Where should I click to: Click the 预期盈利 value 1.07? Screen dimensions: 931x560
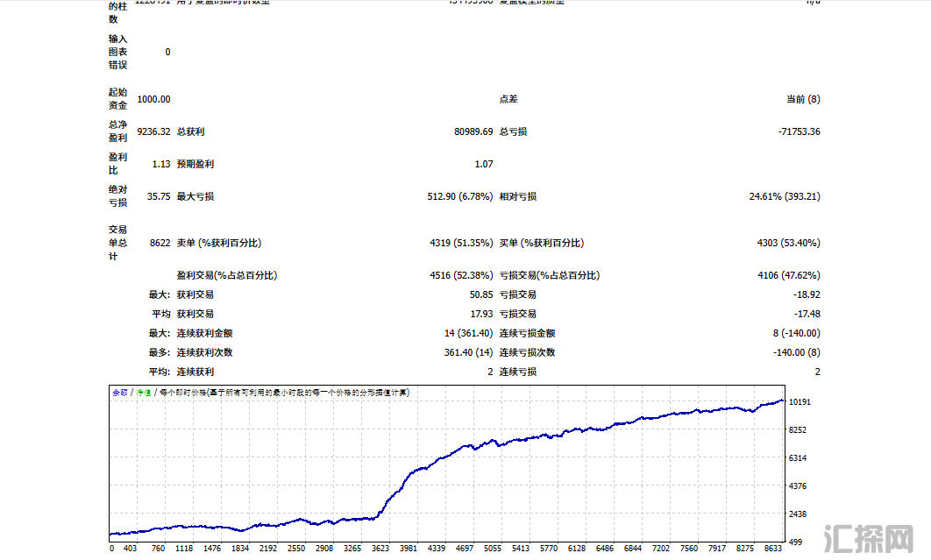click(x=484, y=164)
